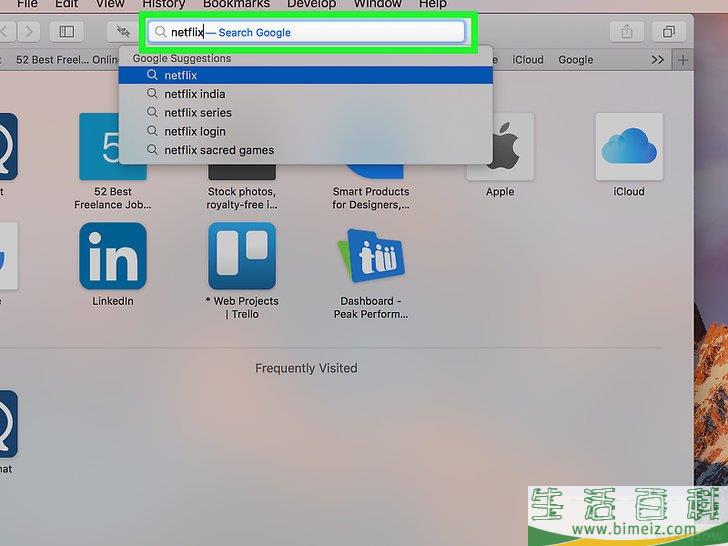Select the 'netflix login' suggestion
This screenshot has width=728, height=546.
[306, 131]
